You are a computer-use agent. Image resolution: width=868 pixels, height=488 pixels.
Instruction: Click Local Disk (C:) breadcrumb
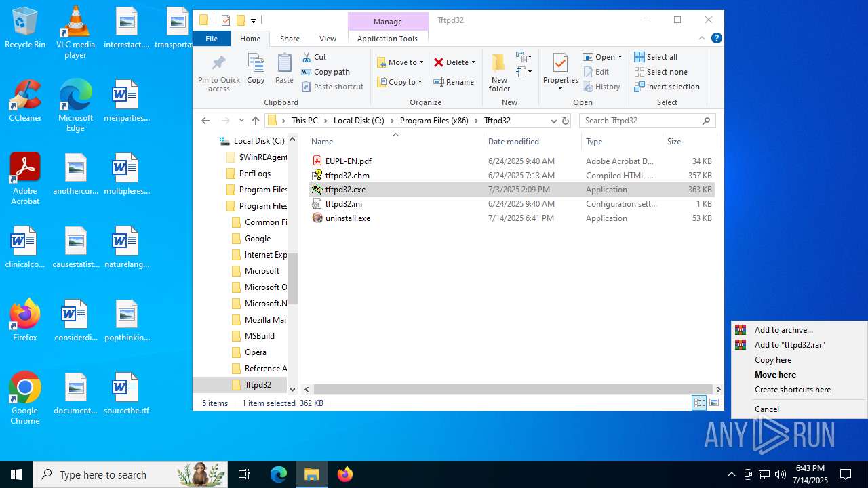pyautogui.click(x=359, y=121)
